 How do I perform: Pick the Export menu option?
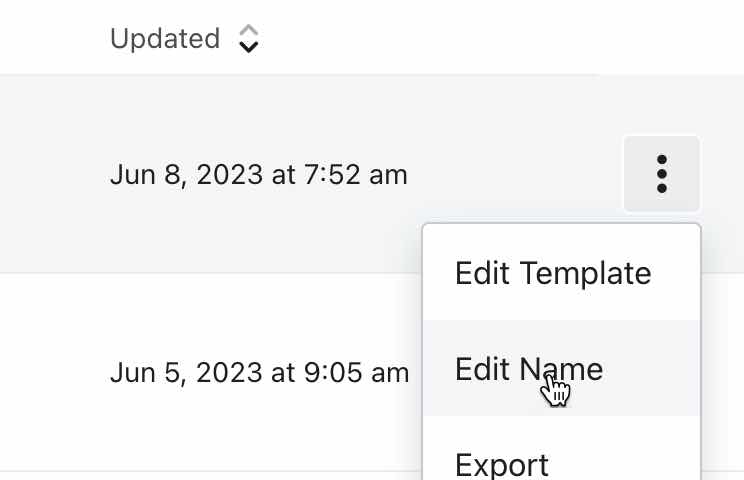point(502,464)
